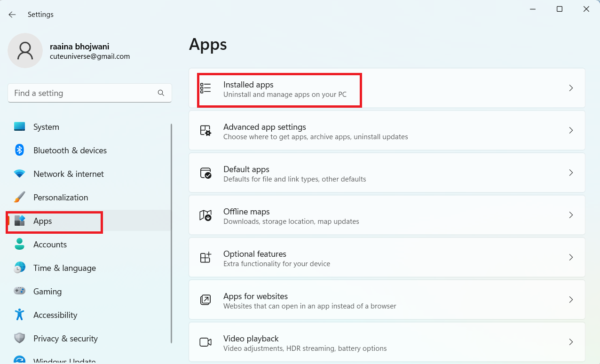The width and height of the screenshot is (600, 364).
Task: Expand the Default apps chevron
Action: click(571, 173)
